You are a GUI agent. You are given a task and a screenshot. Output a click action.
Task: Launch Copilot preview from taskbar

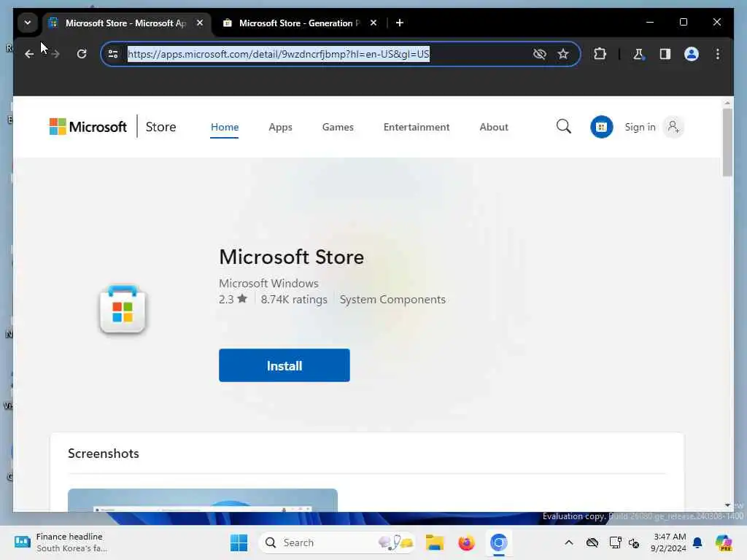tap(724, 542)
